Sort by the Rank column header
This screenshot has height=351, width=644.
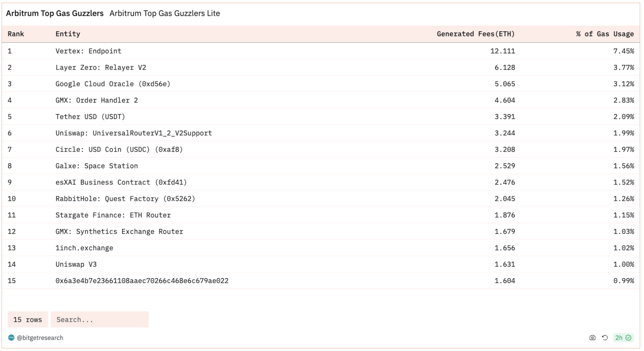[x=16, y=34]
